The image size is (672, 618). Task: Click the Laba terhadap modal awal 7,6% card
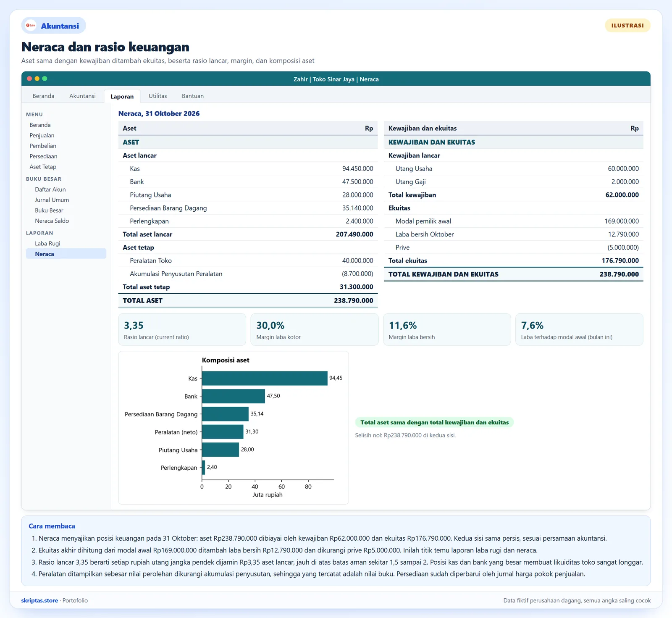click(x=579, y=330)
